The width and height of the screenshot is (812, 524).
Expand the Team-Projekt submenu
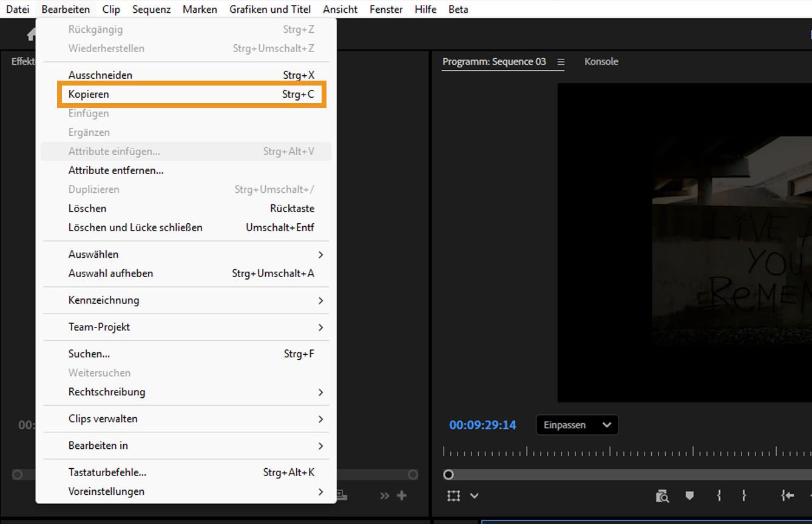pos(186,327)
